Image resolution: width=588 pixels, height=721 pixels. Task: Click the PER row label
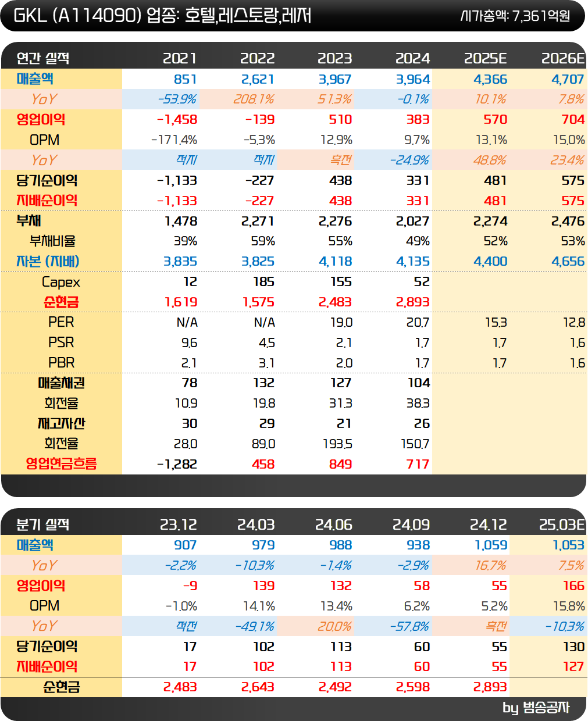[61, 322]
